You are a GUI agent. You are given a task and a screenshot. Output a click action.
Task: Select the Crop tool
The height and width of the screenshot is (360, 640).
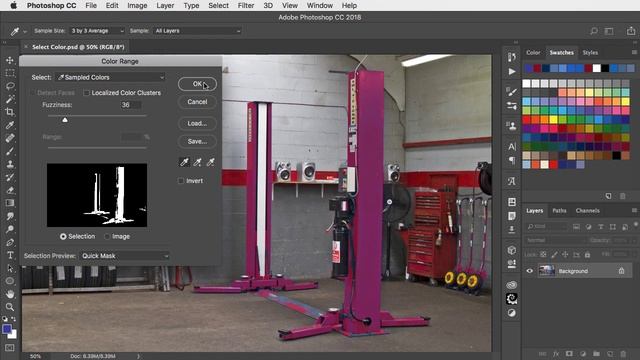click(10, 112)
